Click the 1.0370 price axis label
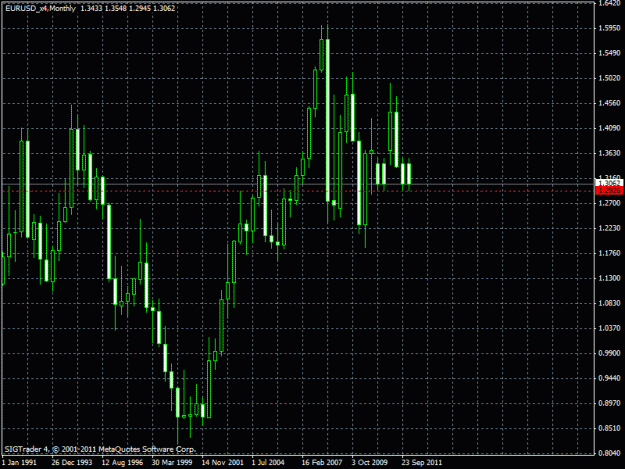 point(610,328)
